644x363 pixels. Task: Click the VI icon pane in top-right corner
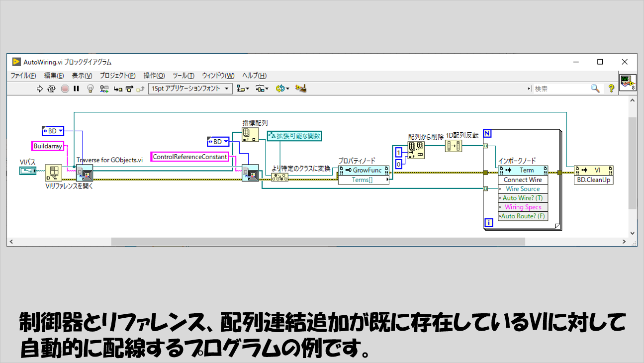tap(627, 83)
